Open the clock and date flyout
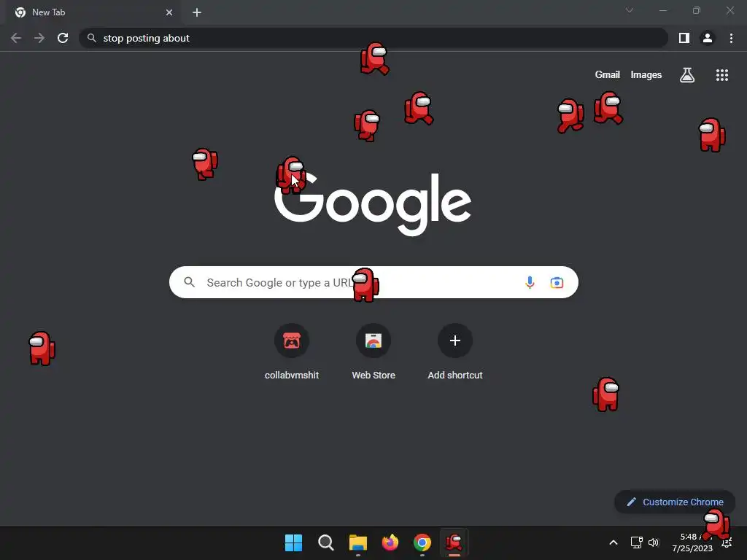 692,542
